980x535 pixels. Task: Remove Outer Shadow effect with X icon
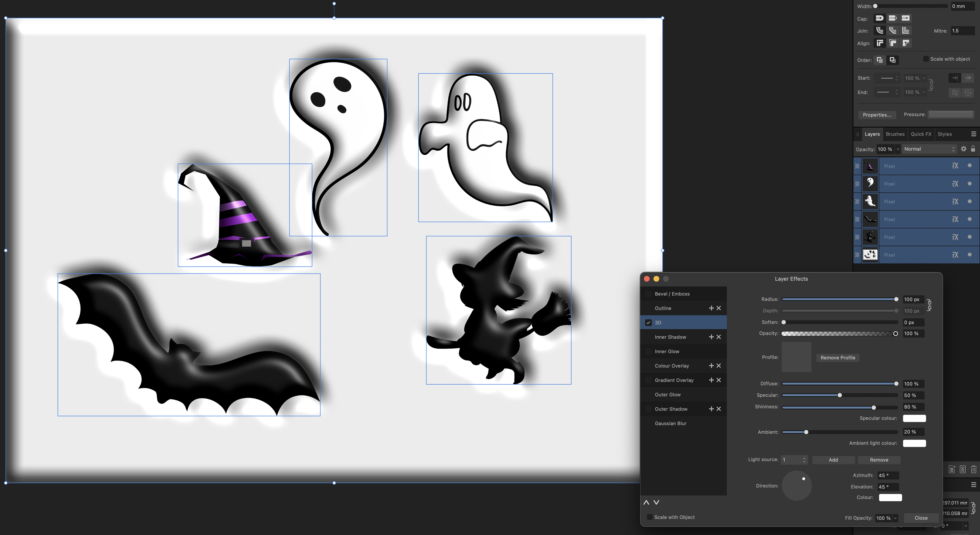(x=719, y=409)
